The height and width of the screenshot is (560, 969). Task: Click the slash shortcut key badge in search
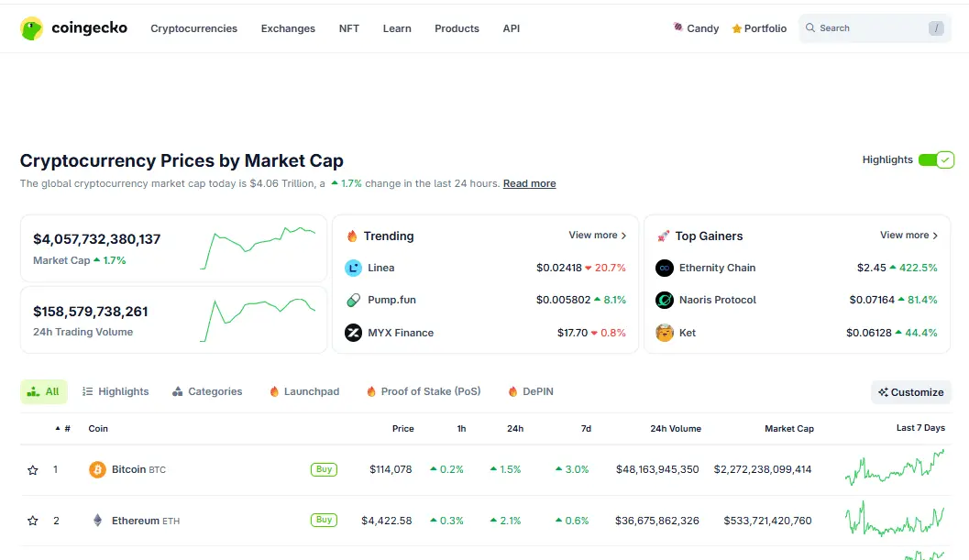click(936, 27)
